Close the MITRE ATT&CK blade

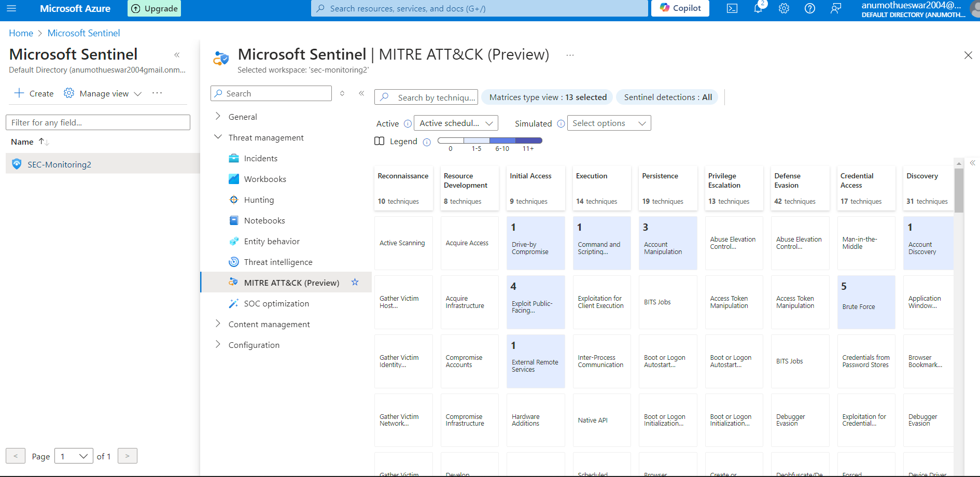coord(968,55)
